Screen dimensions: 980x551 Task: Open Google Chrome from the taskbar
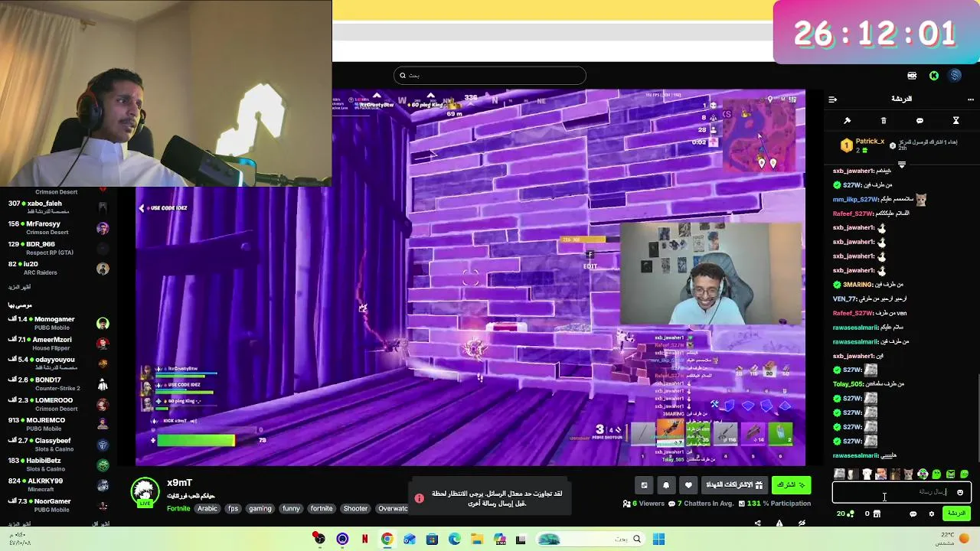(x=387, y=540)
